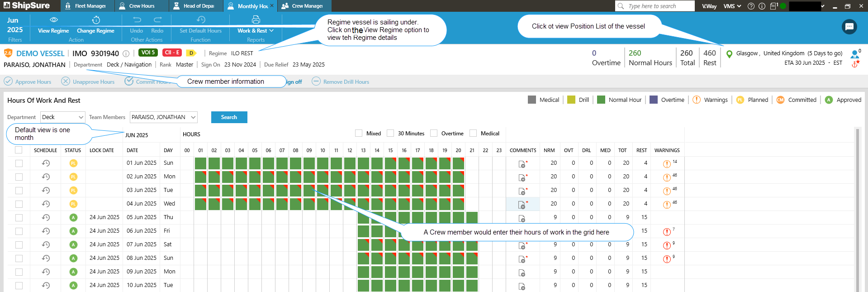The width and height of the screenshot is (868, 292).
Task: Expand the Team Members dropdown
Action: pyautogui.click(x=163, y=117)
